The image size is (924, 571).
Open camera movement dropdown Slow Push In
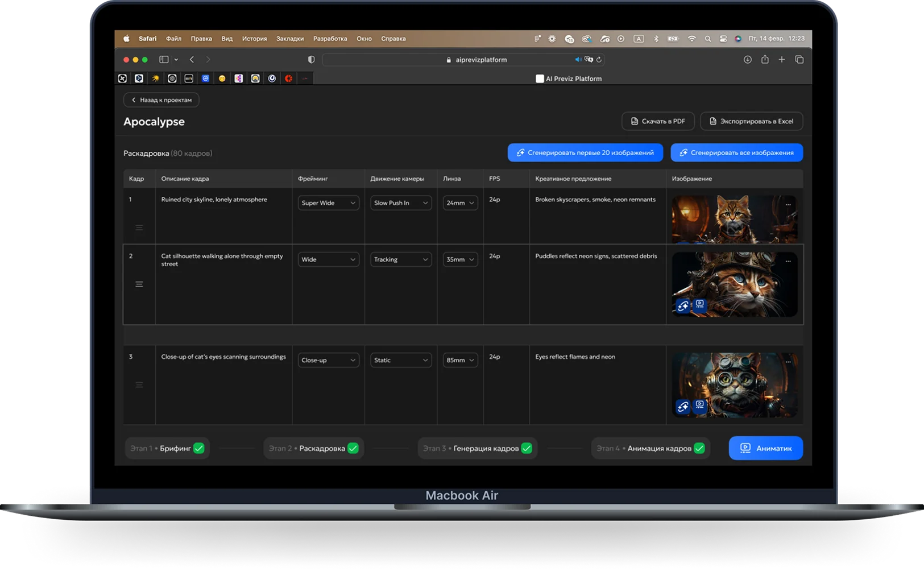tap(401, 203)
